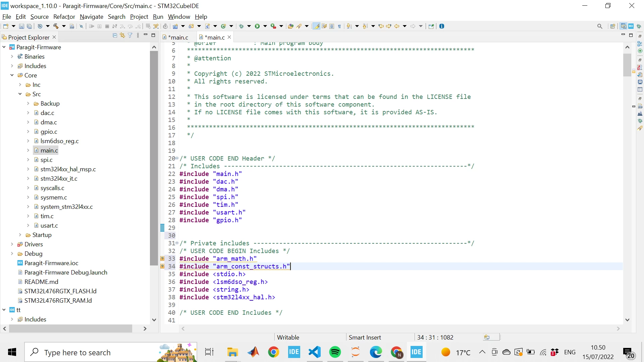Click the Filter funnel icon in Project Explorer
Viewport: 644px width, 362px height.
tap(130, 36)
